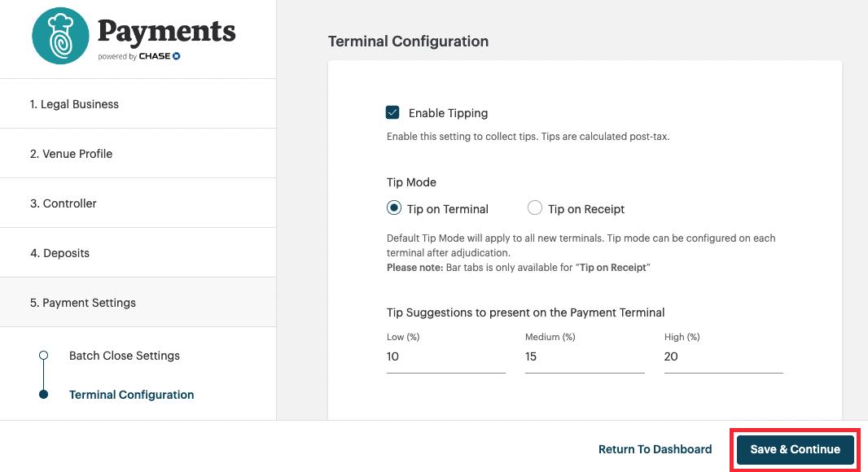Click Return To Dashboard
Viewport: 868px width, 472px height.
[x=655, y=448]
